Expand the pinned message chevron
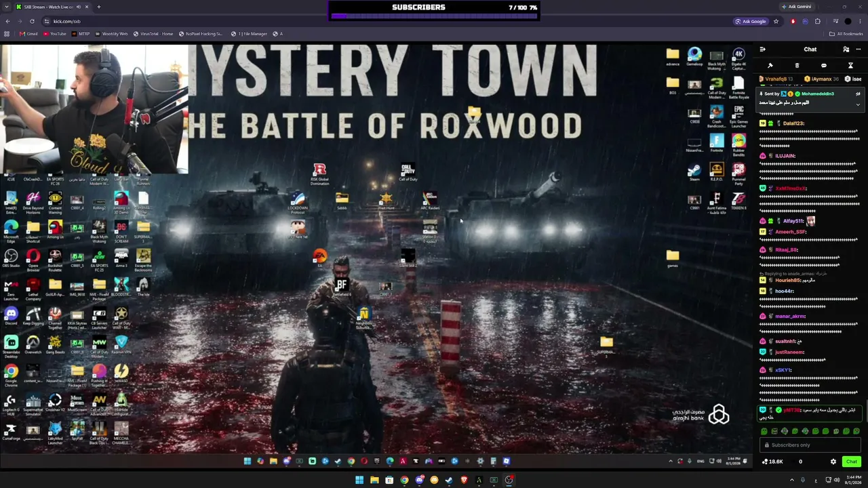The height and width of the screenshot is (488, 868). 858,104
